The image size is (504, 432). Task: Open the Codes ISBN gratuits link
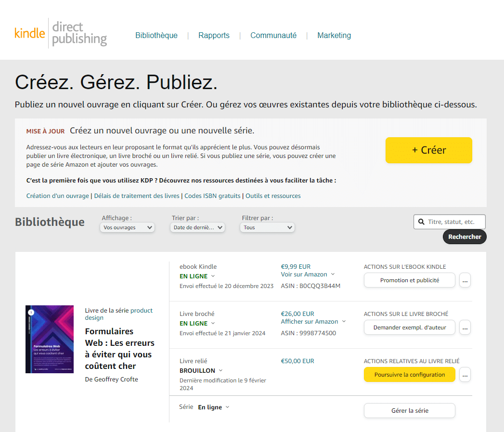click(x=212, y=196)
